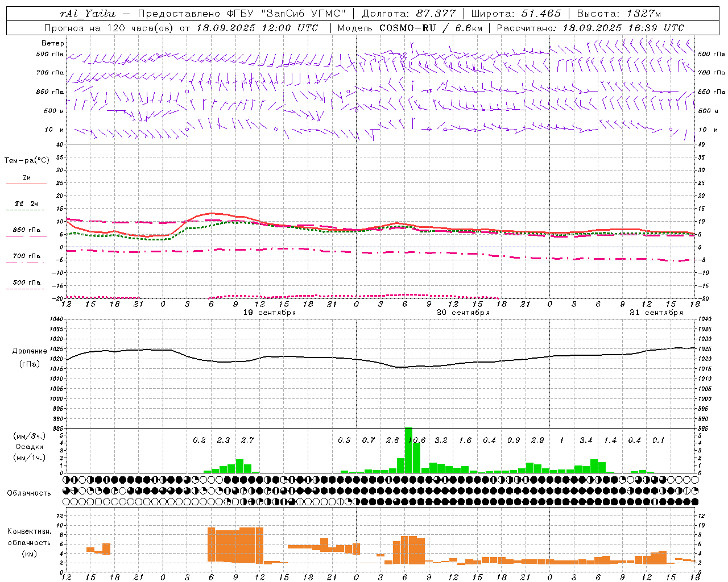
Task: Click the elevation text Высота: 1327м
Action: tap(619, 14)
